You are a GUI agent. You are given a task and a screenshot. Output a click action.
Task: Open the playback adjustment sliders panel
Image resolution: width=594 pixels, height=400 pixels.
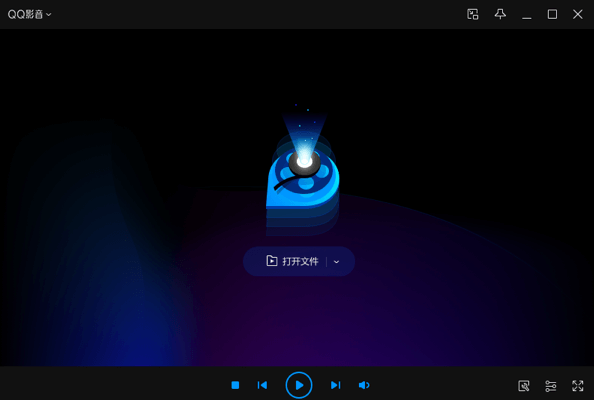[550, 386]
